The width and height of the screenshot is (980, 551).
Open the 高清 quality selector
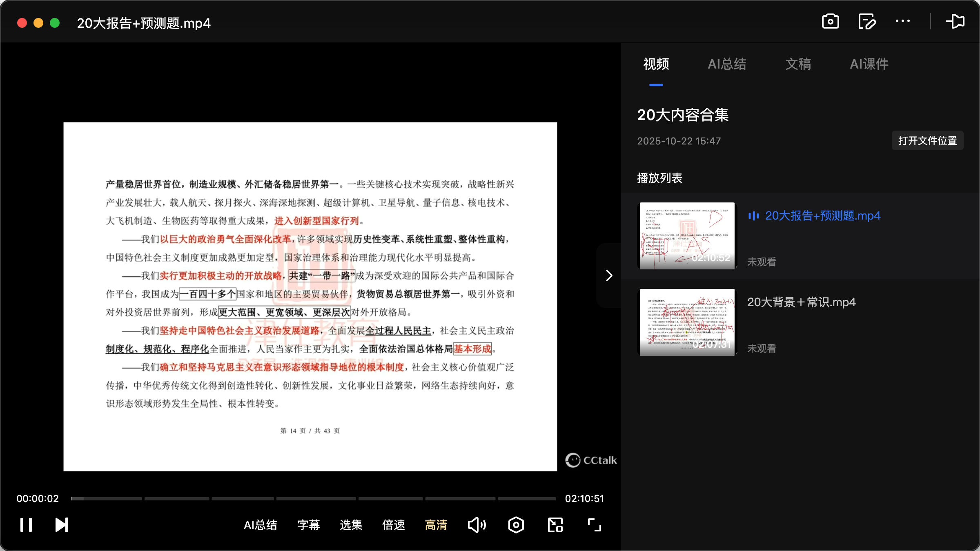(435, 525)
